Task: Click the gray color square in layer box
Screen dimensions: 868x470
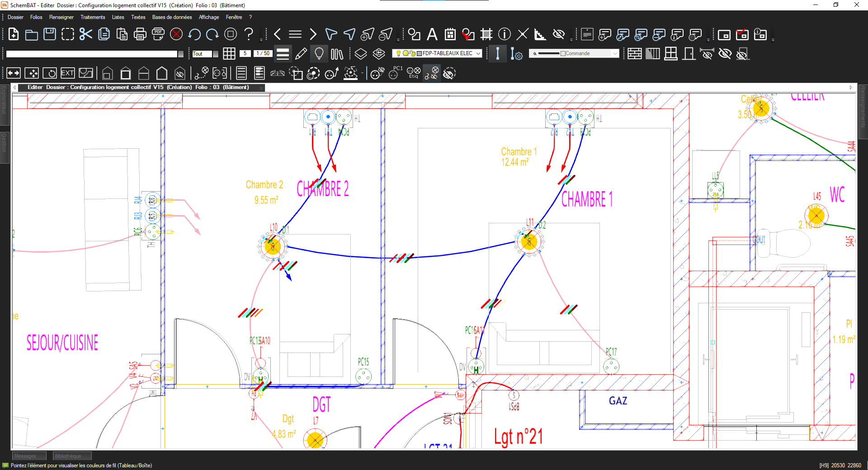Action: click(419, 53)
